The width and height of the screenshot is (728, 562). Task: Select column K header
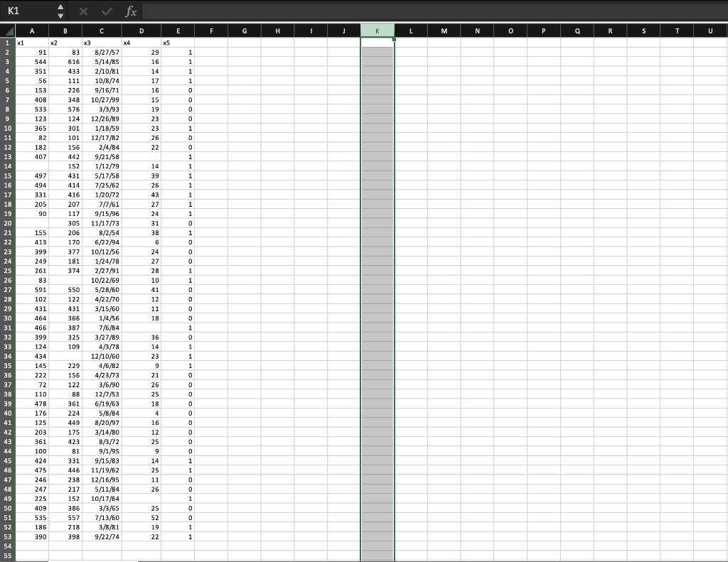(378, 31)
